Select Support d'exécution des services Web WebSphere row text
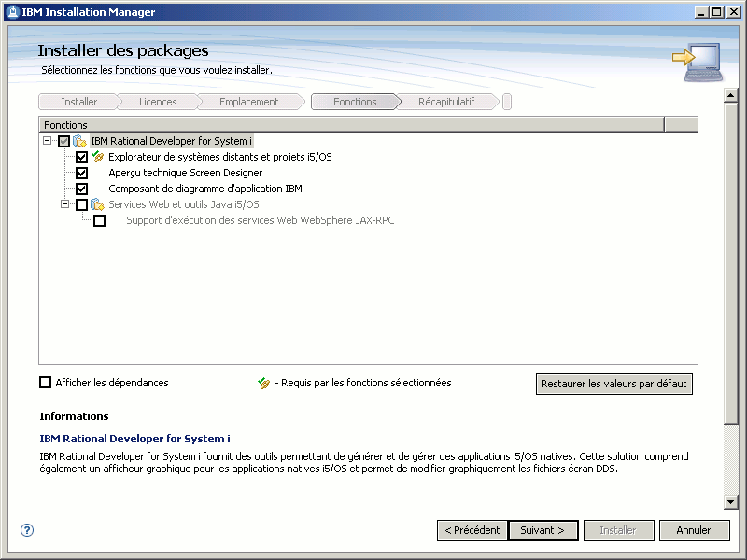747x560 pixels. pos(261,220)
